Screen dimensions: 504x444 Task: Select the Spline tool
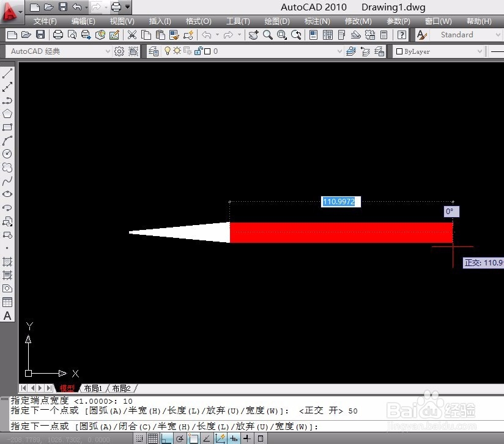coord(7,181)
